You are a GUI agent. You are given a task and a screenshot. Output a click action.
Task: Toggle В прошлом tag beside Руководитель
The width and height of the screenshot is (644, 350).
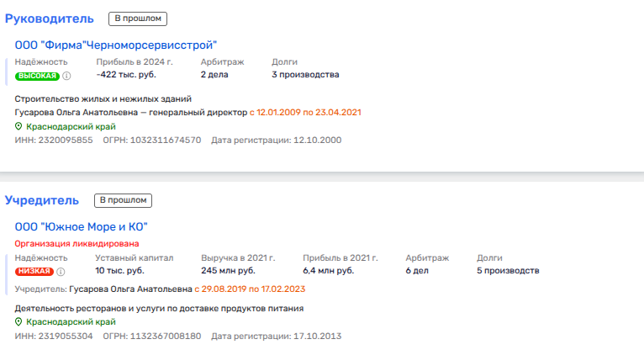138,19
